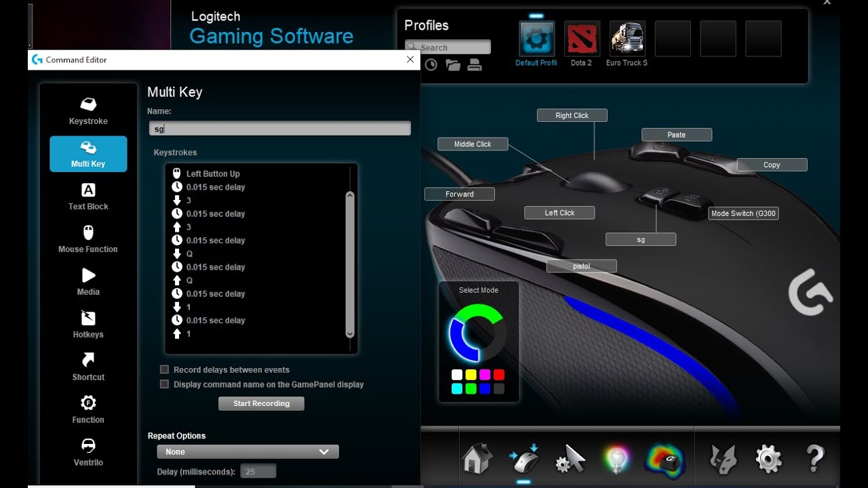The height and width of the screenshot is (488, 868).
Task: Open customize on-board profile mouse icon
Action: (524, 459)
